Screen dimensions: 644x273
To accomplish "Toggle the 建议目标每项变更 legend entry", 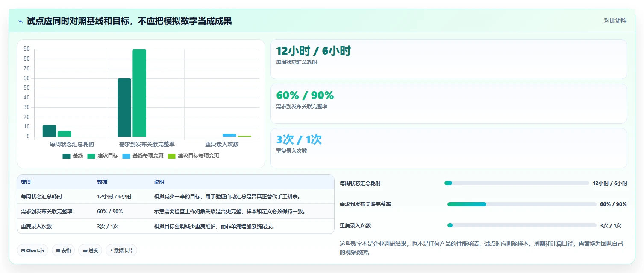I will pyautogui.click(x=193, y=156).
